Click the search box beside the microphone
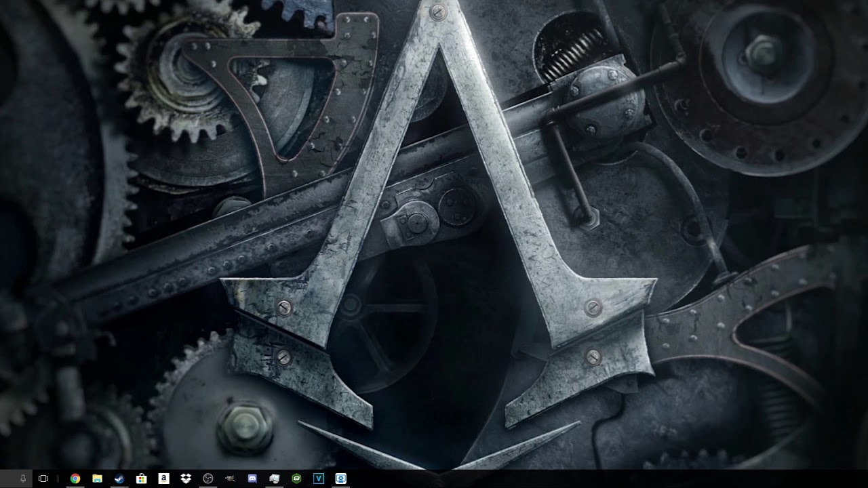The image size is (868, 488). click(9, 479)
